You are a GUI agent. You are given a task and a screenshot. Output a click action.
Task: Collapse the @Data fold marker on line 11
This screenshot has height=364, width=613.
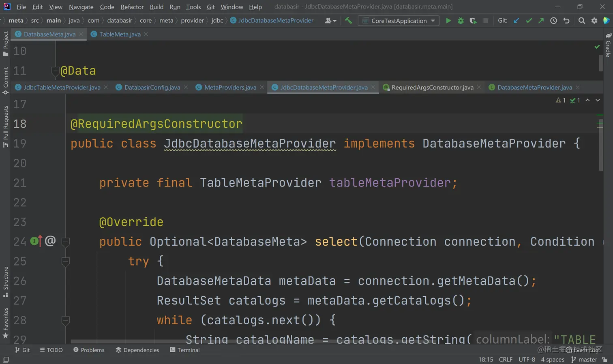(56, 71)
